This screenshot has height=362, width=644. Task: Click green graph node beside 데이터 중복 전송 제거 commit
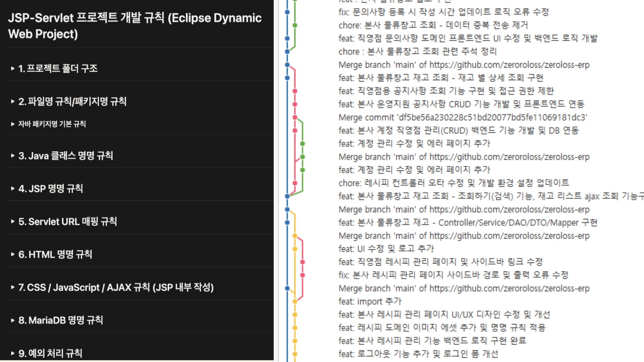coord(295,25)
